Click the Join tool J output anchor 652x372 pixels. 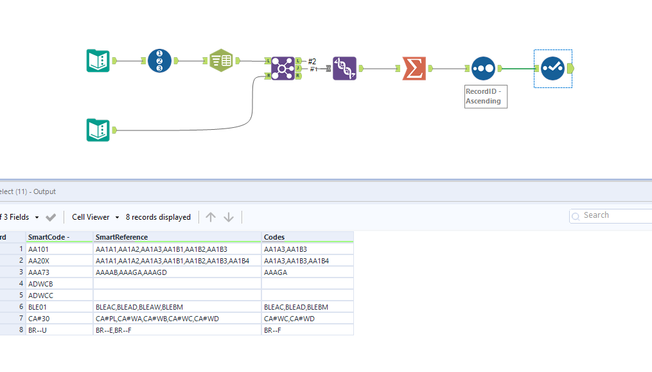[298, 68]
